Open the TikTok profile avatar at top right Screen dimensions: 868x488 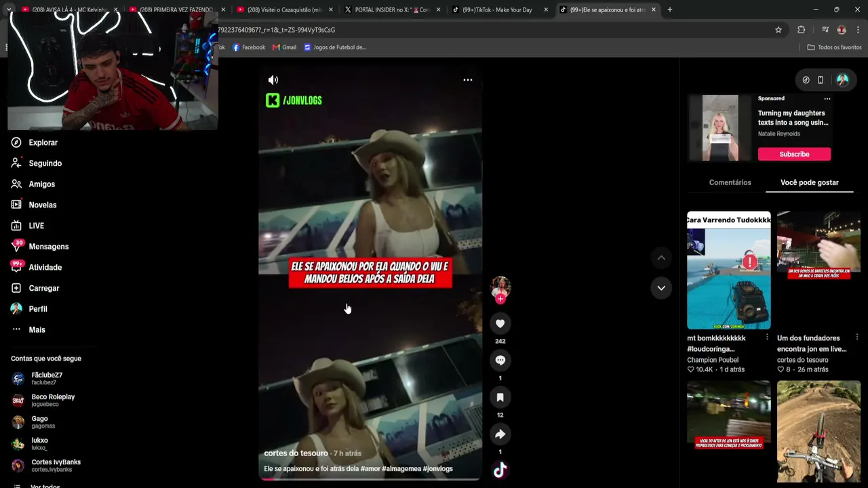[842, 80]
